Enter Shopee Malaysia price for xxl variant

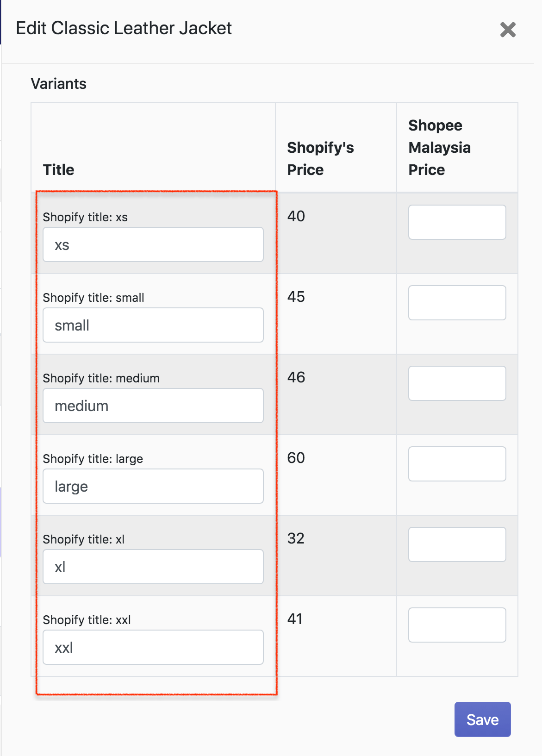coord(457,625)
